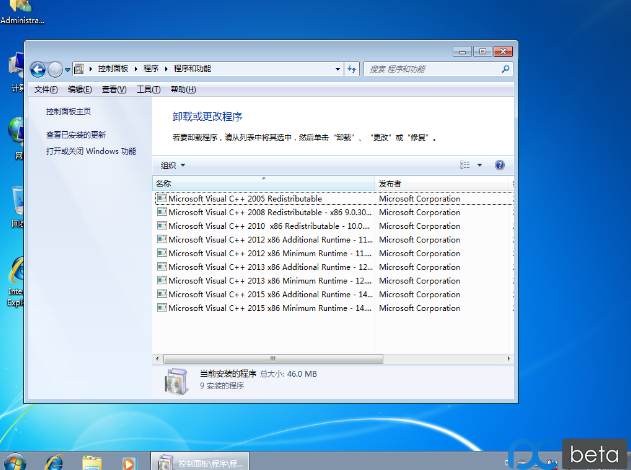Open 查看已安装的更新 link
Viewport: 631px width, 470px height.
(76, 135)
